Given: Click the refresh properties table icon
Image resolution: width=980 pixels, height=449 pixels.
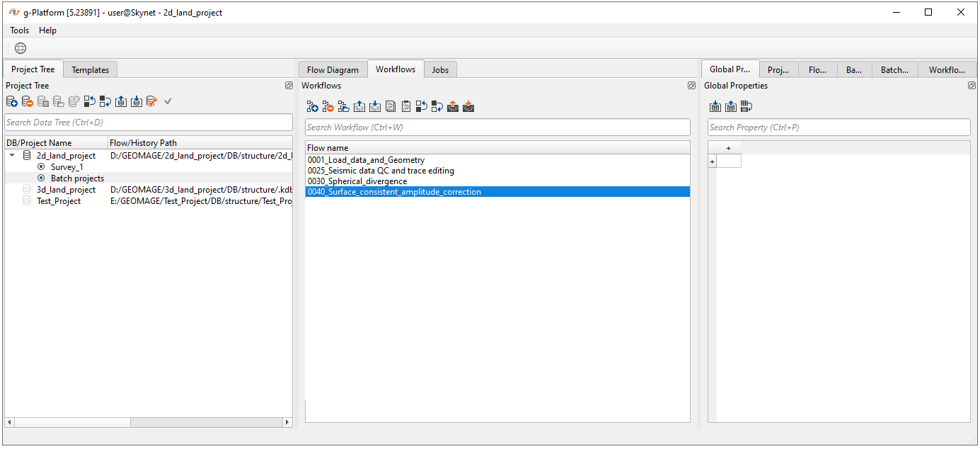Looking at the screenshot, I should click(746, 107).
